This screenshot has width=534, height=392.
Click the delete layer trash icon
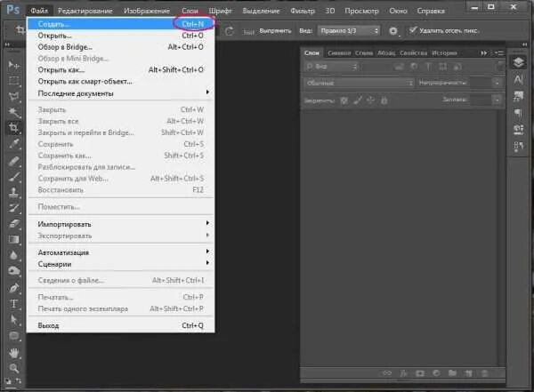tap(485, 373)
